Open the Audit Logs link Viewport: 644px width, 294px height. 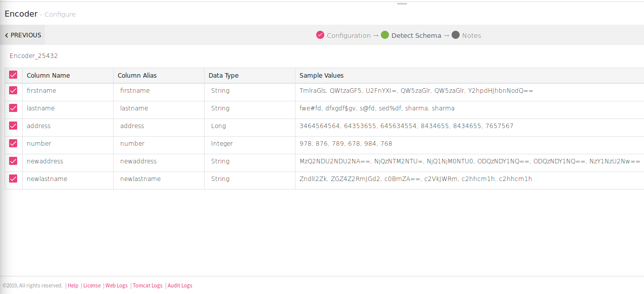(180, 285)
